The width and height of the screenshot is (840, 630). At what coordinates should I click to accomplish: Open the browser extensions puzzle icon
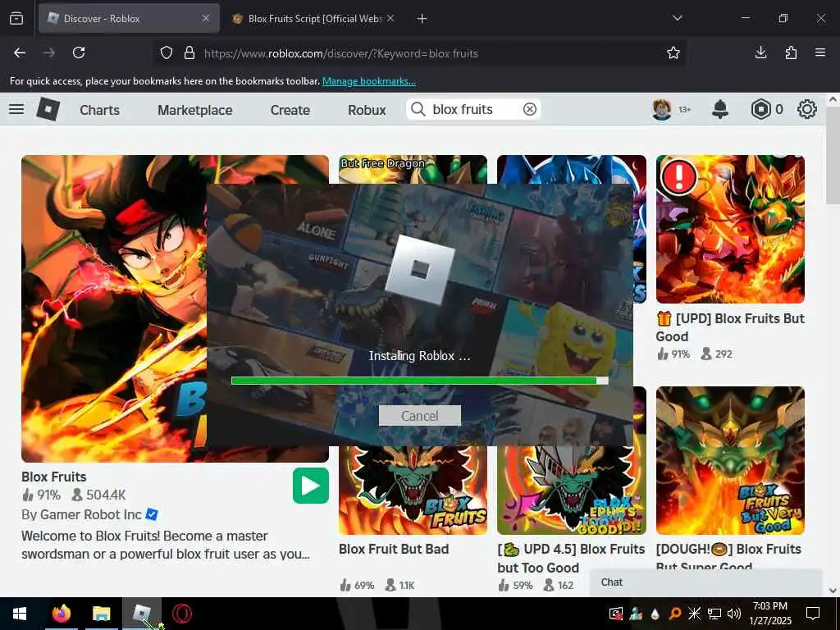click(791, 52)
